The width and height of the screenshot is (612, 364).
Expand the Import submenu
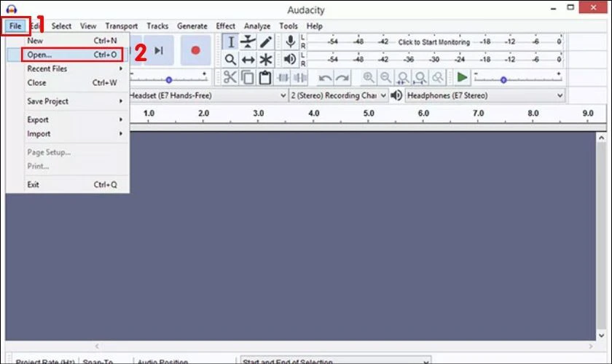74,133
